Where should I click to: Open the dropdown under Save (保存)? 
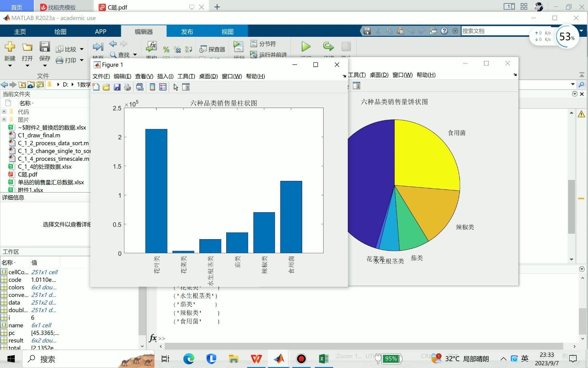(45, 66)
